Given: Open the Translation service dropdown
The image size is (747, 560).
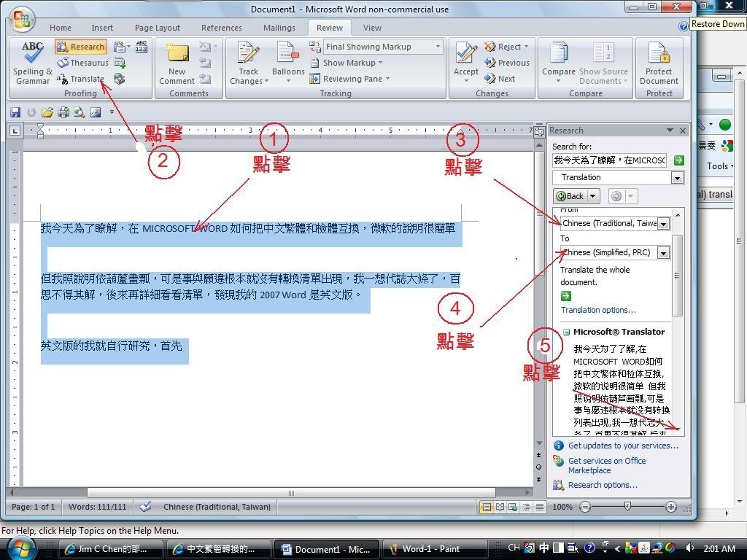Looking at the screenshot, I should pos(677,178).
